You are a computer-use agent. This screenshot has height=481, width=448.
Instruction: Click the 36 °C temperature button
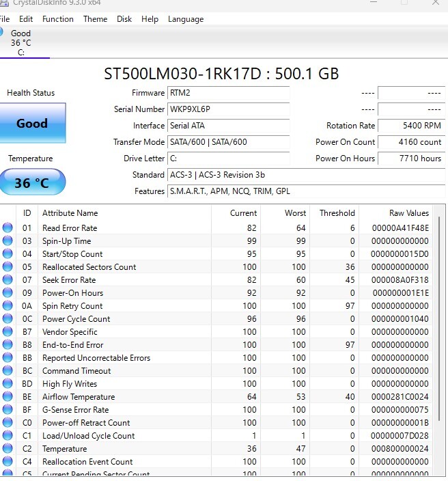[32, 183]
